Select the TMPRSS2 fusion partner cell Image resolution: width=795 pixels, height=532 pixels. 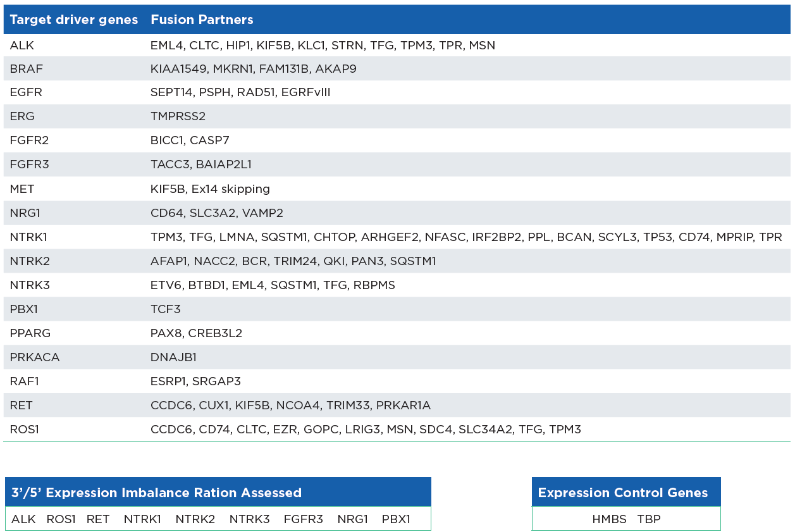coord(178,116)
